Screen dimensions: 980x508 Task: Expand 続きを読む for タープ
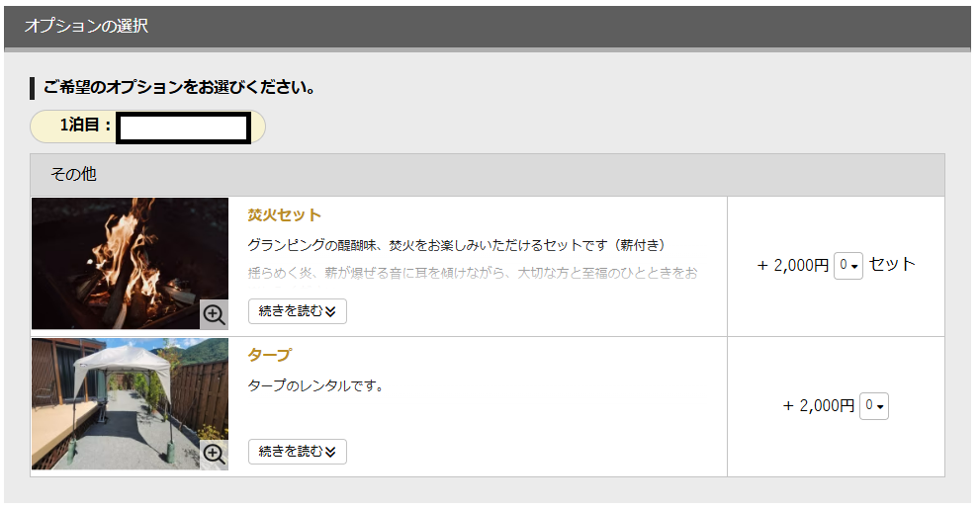[x=297, y=452]
